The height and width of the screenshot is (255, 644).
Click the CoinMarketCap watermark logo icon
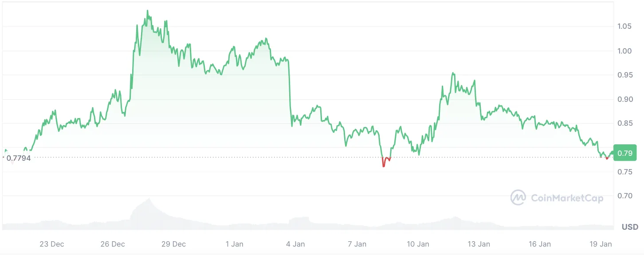point(518,197)
